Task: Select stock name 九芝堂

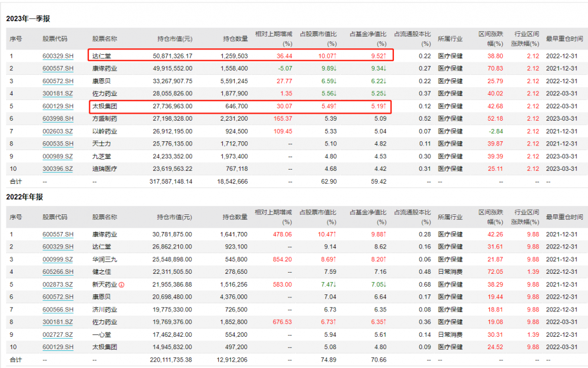Action: click(102, 156)
